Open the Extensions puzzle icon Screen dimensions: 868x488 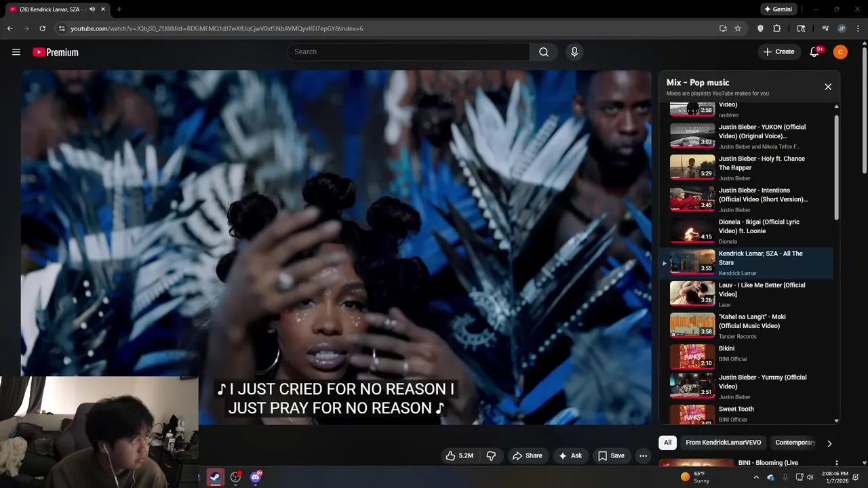tap(777, 28)
